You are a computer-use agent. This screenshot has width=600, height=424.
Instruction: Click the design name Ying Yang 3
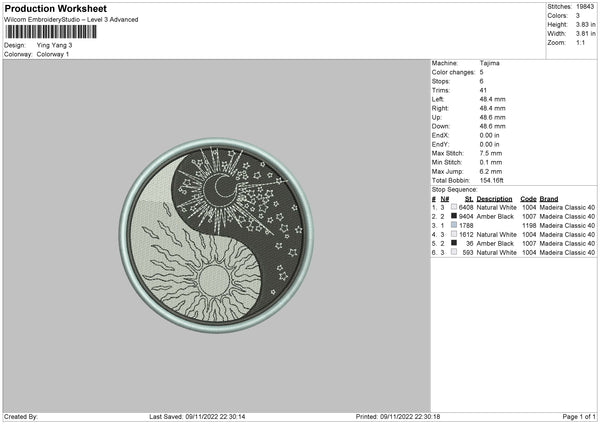point(55,45)
